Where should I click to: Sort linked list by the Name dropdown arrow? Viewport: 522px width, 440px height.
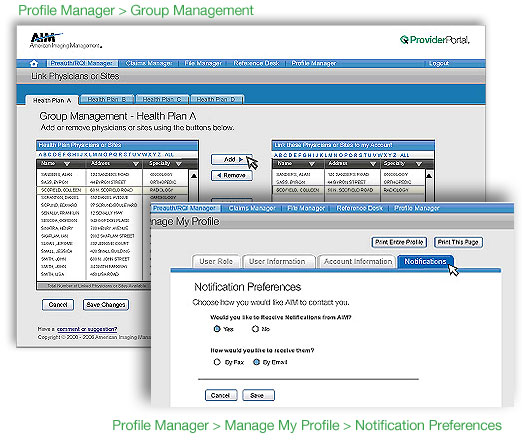coord(312,164)
